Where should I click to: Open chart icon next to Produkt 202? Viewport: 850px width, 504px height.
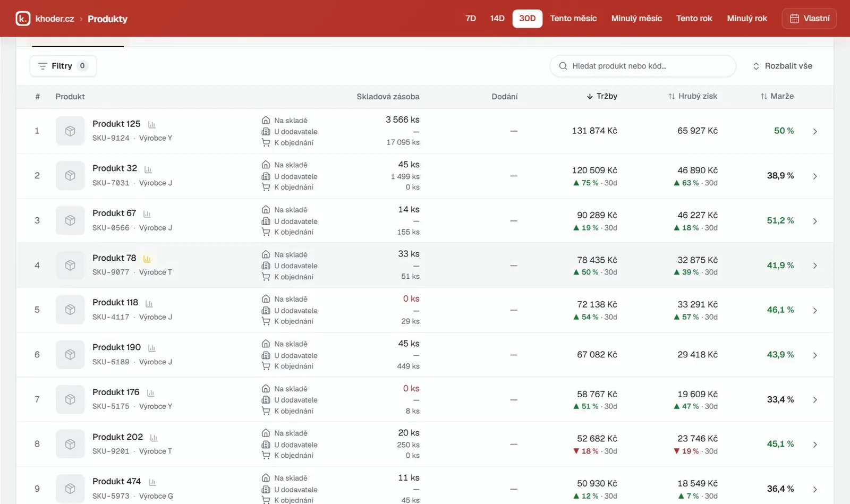pos(154,438)
